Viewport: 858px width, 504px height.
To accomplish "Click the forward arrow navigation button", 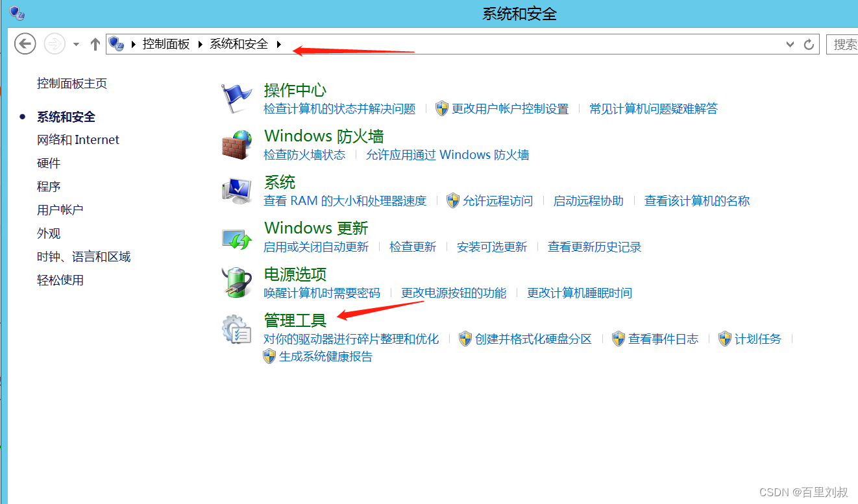I will pos(55,44).
